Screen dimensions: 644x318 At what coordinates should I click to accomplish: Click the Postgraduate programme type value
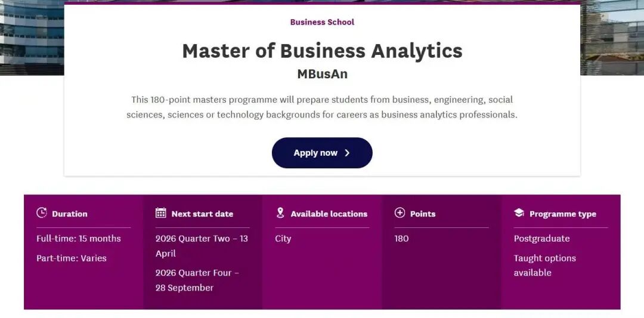[542, 239]
